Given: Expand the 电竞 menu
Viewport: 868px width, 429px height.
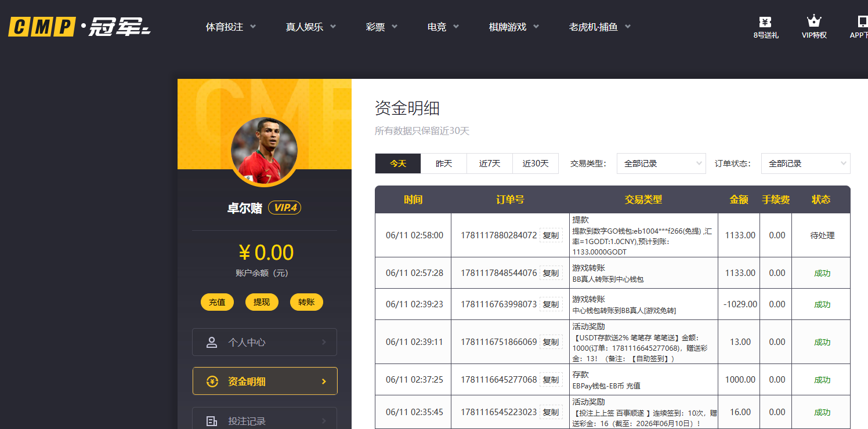Looking at the screenshot, I should (x=443, y=27).
